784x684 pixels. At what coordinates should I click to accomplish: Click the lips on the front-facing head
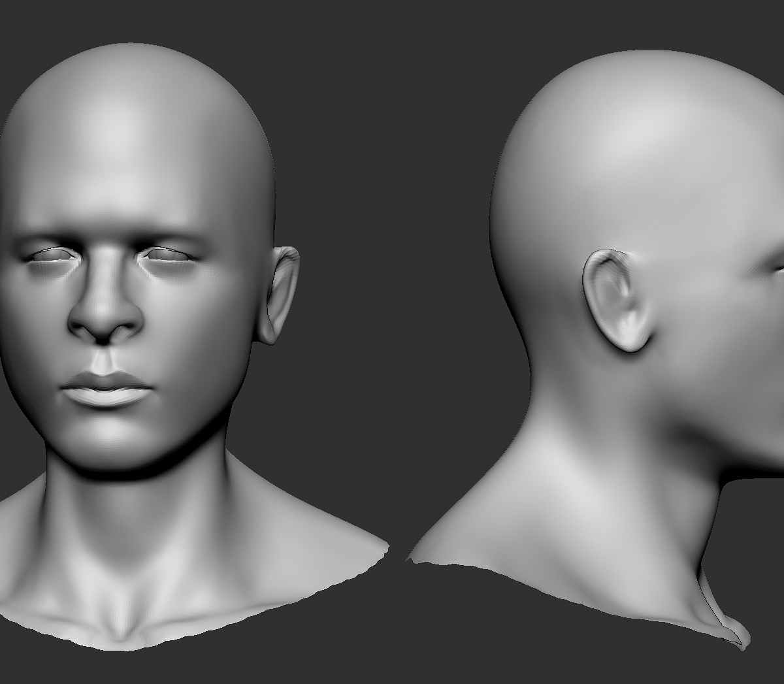pyautogui.click(x=106, y=389)
